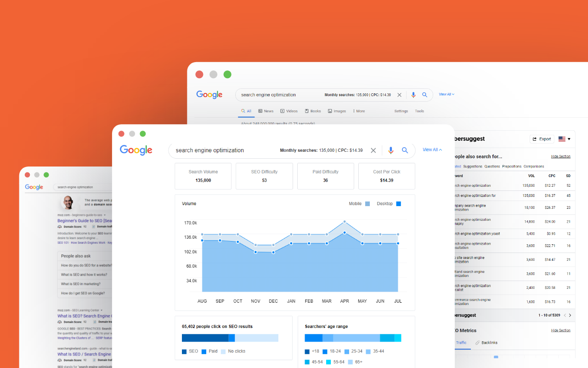This screenshot has height=368, width=588.
Task: Click the voice search microphone icon
Action: [x=391, y=150]
